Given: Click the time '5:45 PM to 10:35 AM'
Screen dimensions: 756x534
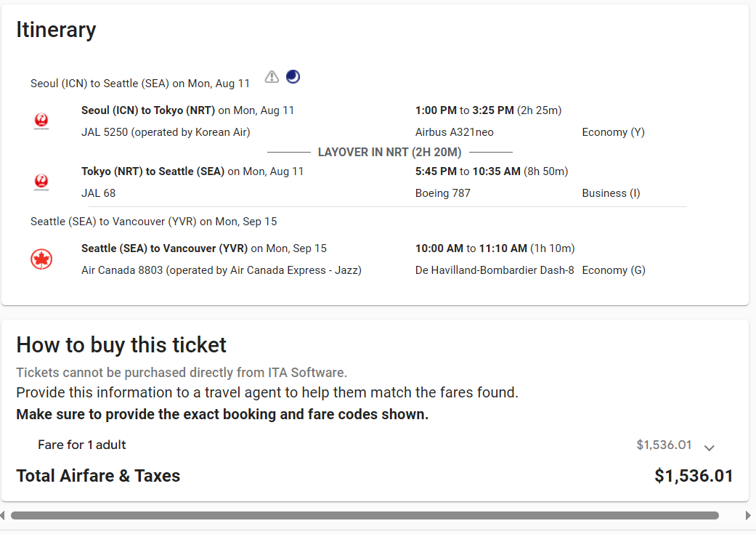Looking at the screenshot, I should click(x=468, y=171).
